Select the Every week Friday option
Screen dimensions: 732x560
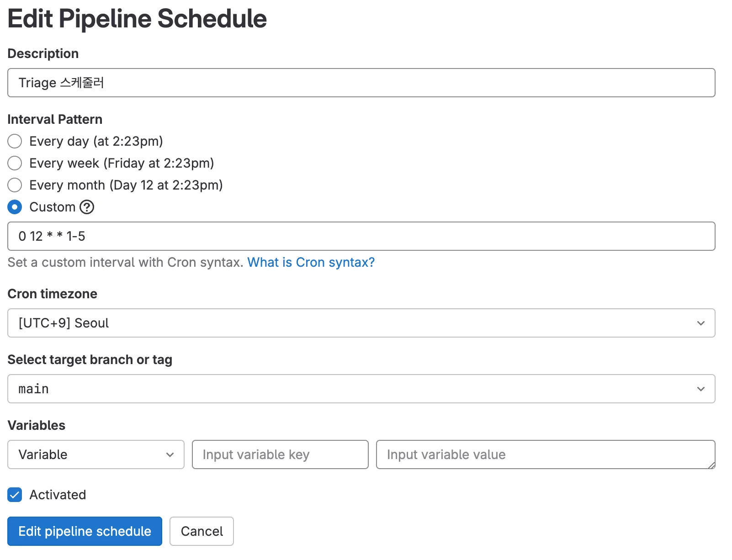point(15,163)
